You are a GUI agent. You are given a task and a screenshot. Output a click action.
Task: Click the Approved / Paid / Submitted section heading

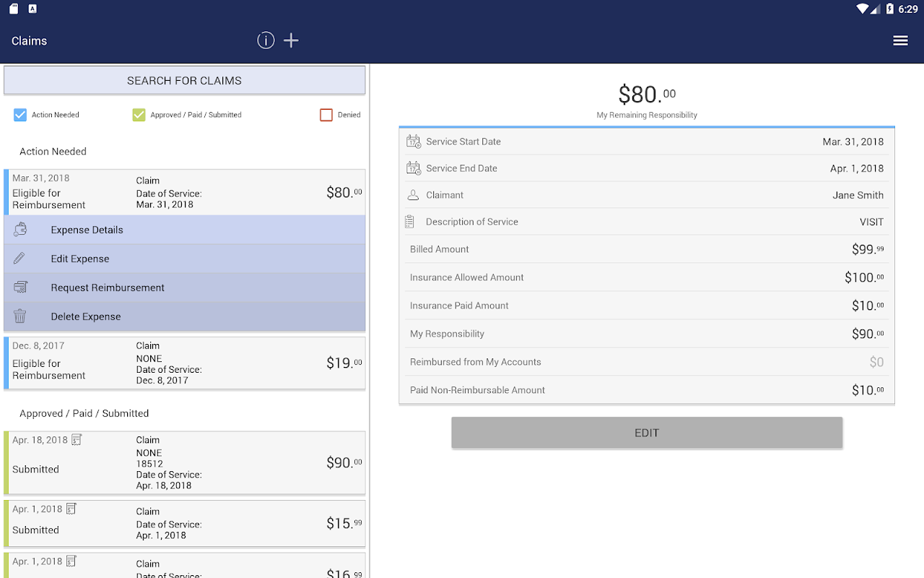(x=84, y=413)
